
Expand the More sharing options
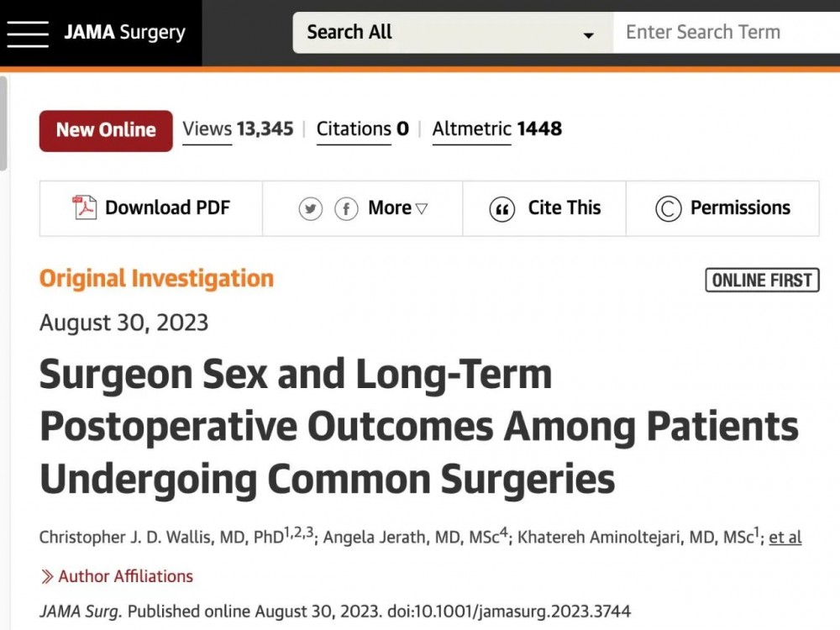397,207
